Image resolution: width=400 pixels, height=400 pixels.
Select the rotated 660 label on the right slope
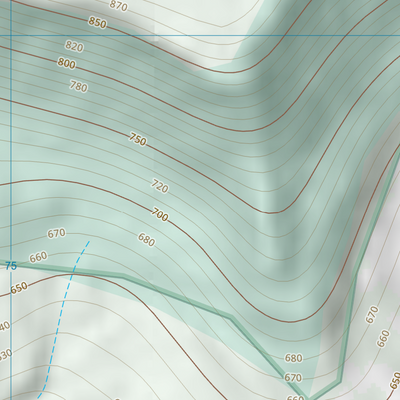coord(383,338)
